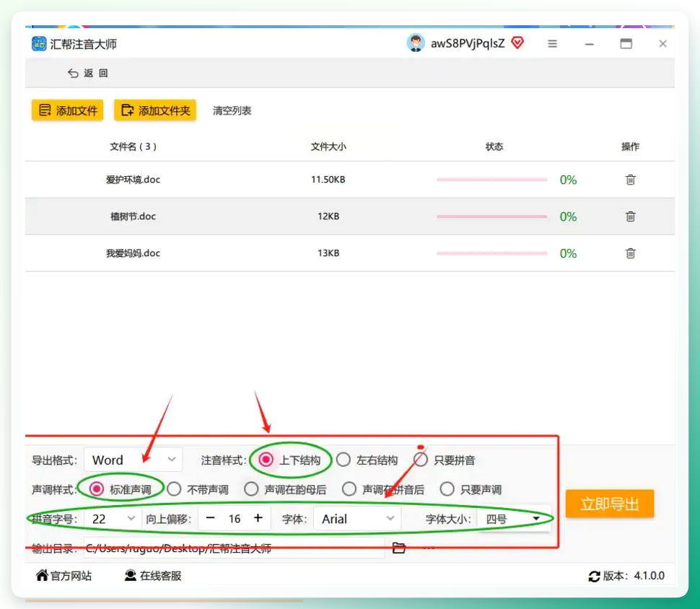Screen dimensions: 700x609
Task: Click the 操作 column header
Action: (630, 146)
